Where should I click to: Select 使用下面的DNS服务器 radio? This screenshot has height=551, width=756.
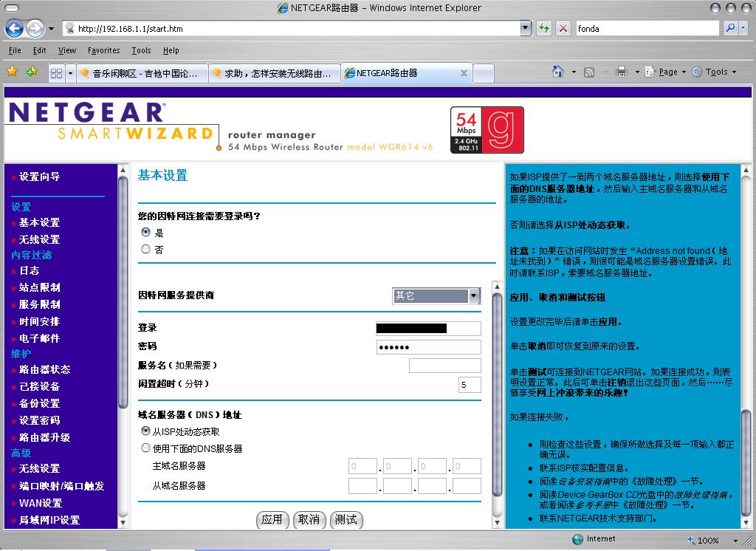pos(145,448)
